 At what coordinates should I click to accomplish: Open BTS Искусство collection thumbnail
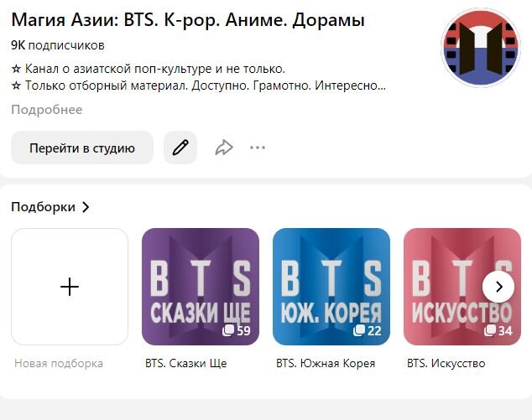coord(462,287)
